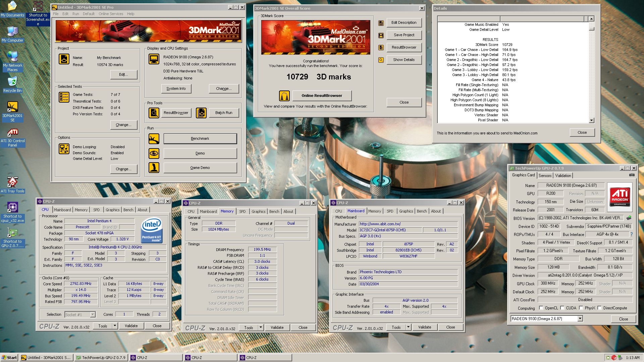Click the Benchmark button
Screen dimensions: 644x362
click(200, 138)
